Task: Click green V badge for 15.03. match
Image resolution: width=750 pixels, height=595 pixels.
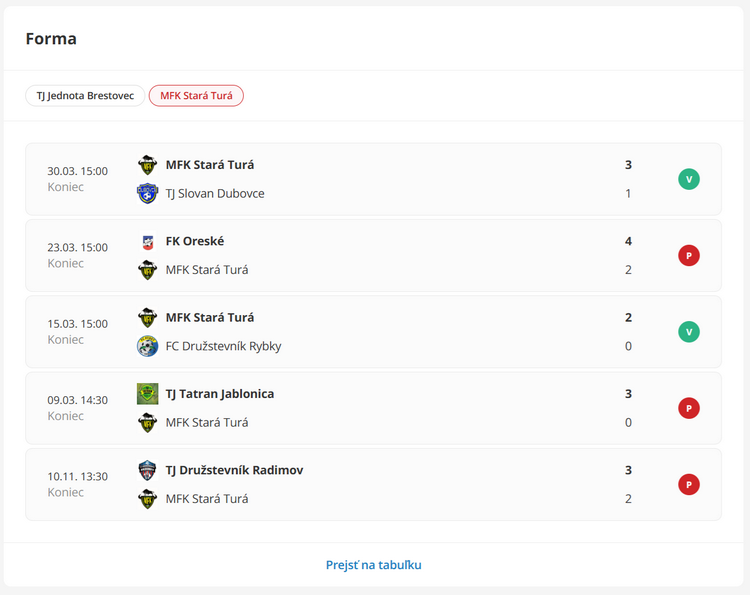Action: click(x=689, y=332)
